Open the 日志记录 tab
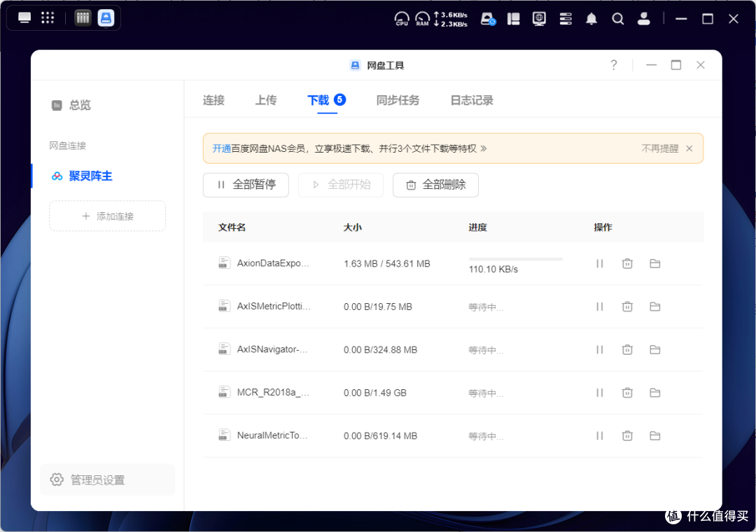The height and width of the screenshot is (532, 756). pos(472,100)
